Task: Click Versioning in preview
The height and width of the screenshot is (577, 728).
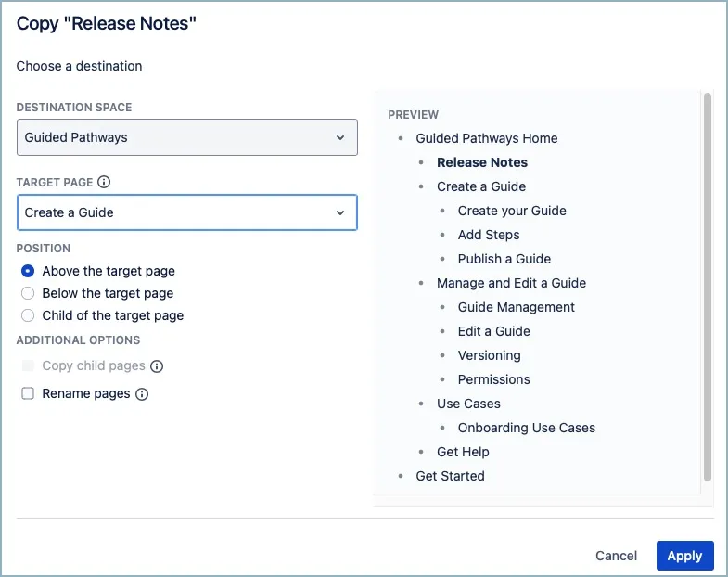Action: [489, 356]
